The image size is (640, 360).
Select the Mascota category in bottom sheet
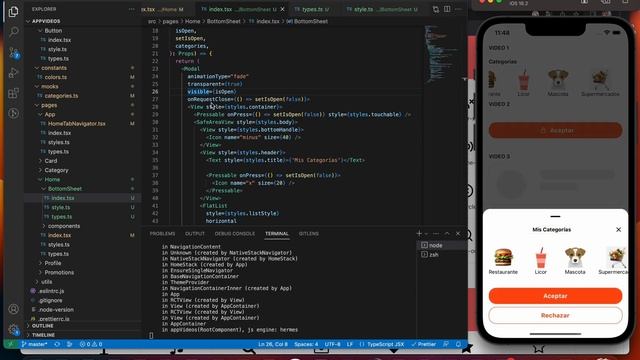point(575,261)
